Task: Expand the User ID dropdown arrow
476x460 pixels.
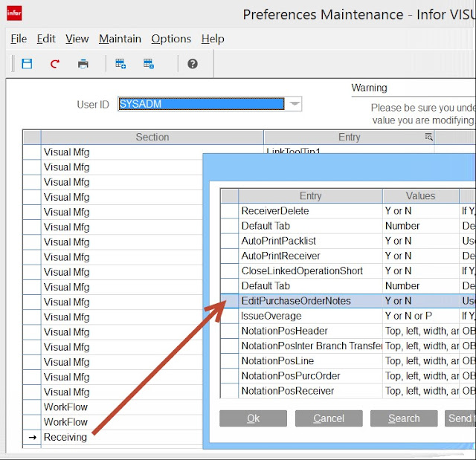Action: 294,104
